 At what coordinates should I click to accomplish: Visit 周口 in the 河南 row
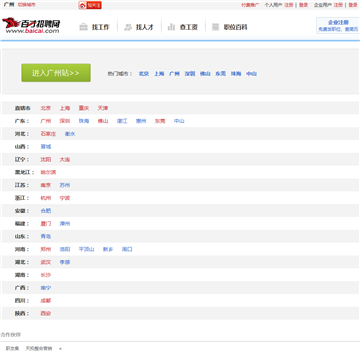coord(127,249)
